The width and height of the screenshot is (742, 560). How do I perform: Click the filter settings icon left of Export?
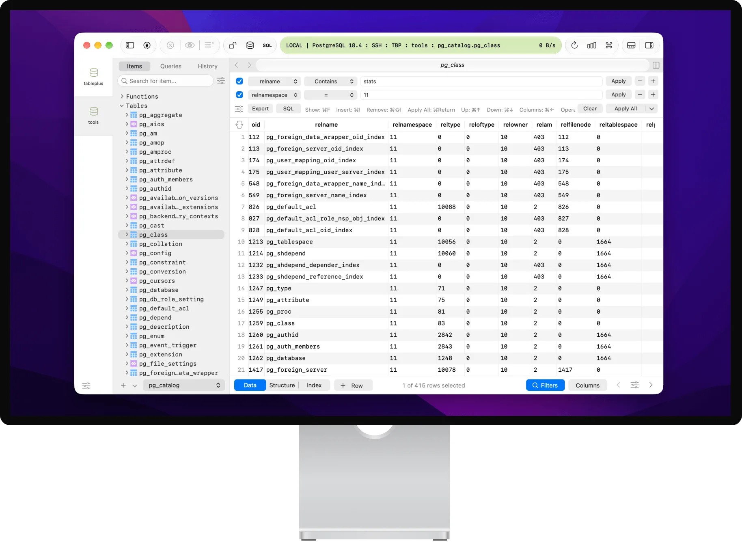pos(239,109)
